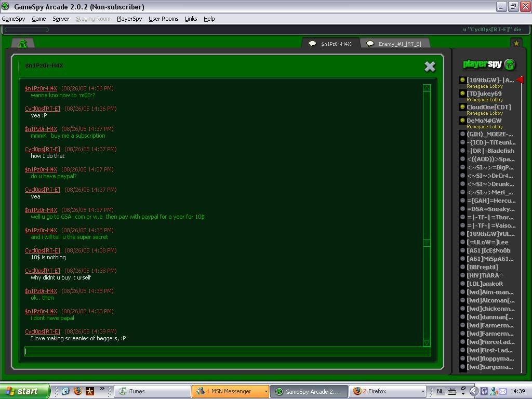Close the $n1Pz0r-H4X chat with the X
The image size is (532, 399).
(x=430, y=66)
